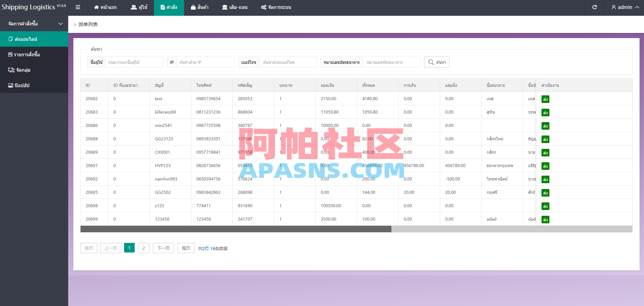Open the เติม-ถอน deposit-withdraw tab
This screenshot has width=644, height=306.
pos(235,7)
